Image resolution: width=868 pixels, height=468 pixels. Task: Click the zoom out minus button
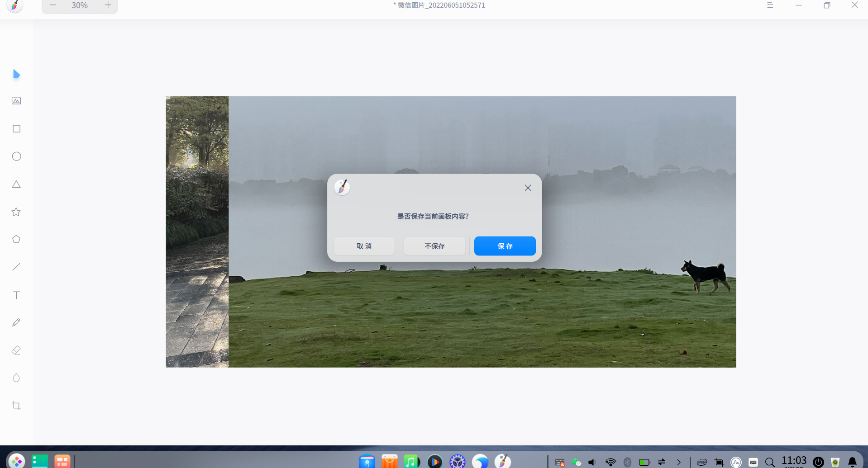[52, 5]
